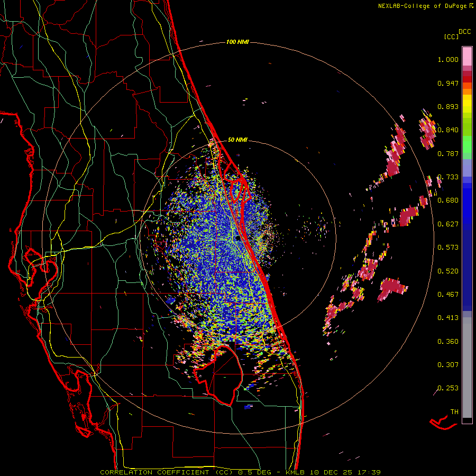Select the 0.307 legend value
The image size is (476, 476).
448,365
